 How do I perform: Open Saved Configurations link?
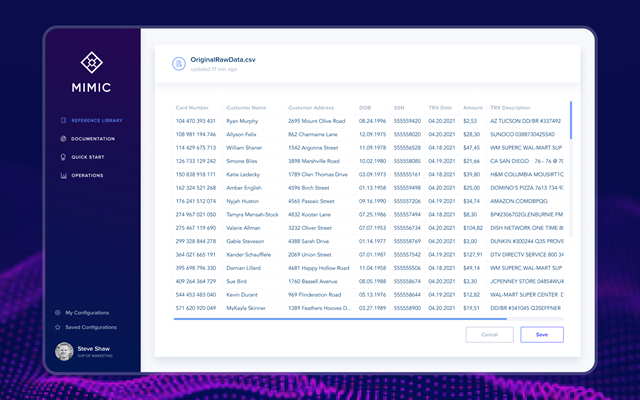91,327
